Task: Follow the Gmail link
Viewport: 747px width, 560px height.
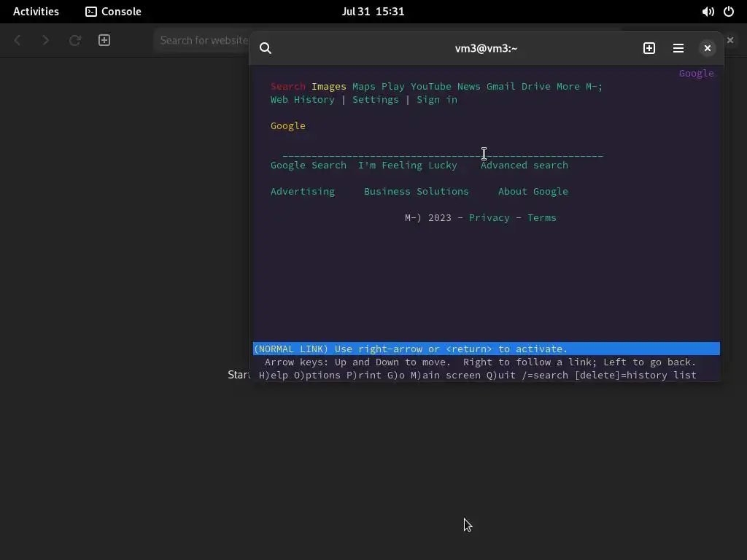Action: (500, 87)
